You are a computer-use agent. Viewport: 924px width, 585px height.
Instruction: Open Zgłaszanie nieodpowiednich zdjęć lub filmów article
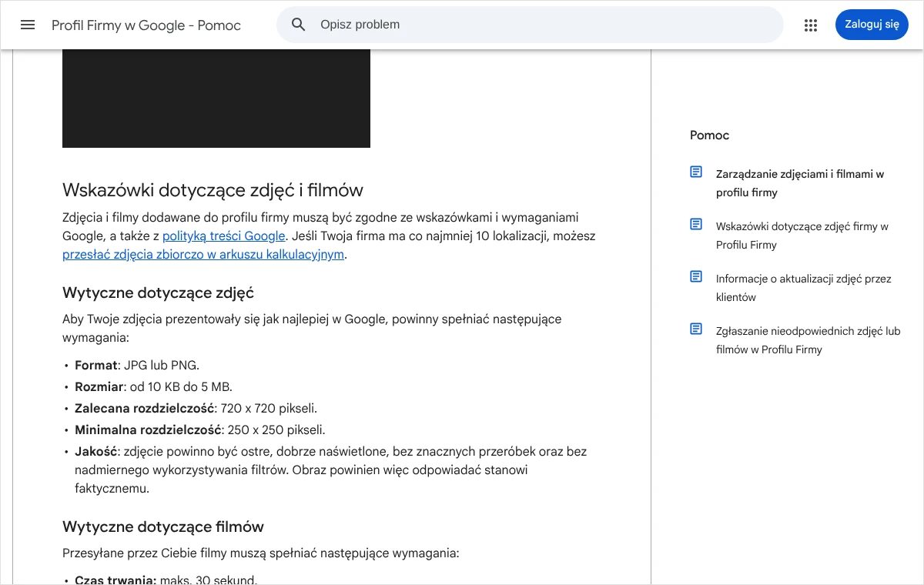808,340
